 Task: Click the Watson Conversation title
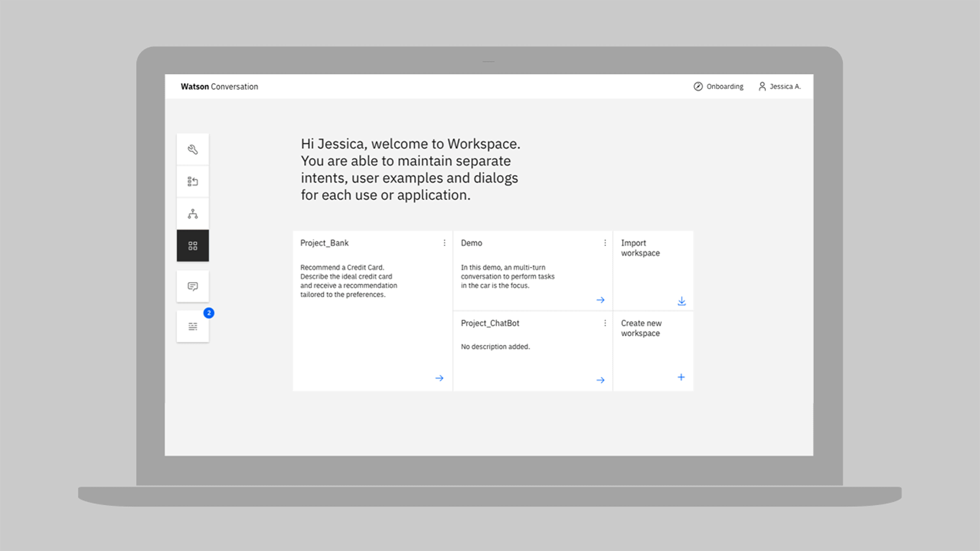[219, 86]
